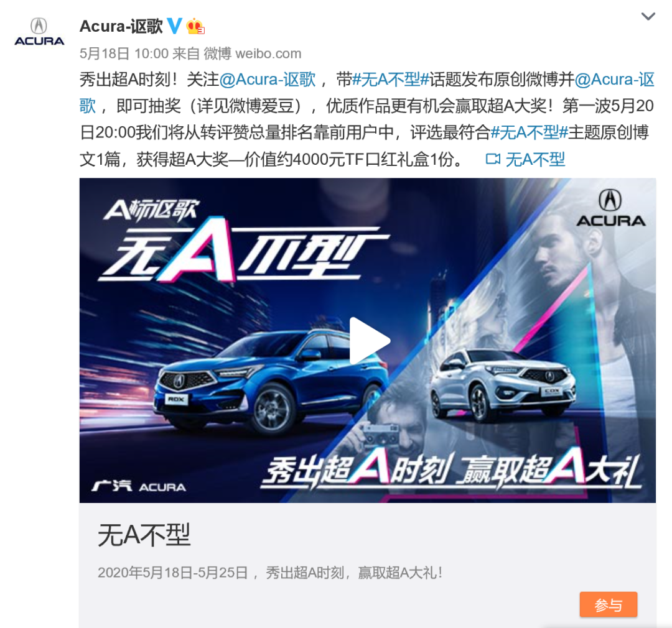Click the 5月18日 10:00 timestamp
The image size is (672, 628).
tap(124, 53)
